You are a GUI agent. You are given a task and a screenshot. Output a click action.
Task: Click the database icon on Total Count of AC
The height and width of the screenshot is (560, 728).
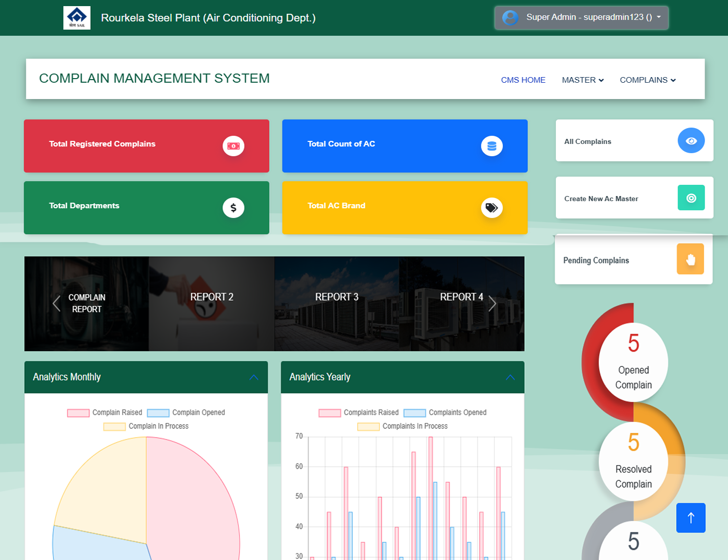click(492, 146)
